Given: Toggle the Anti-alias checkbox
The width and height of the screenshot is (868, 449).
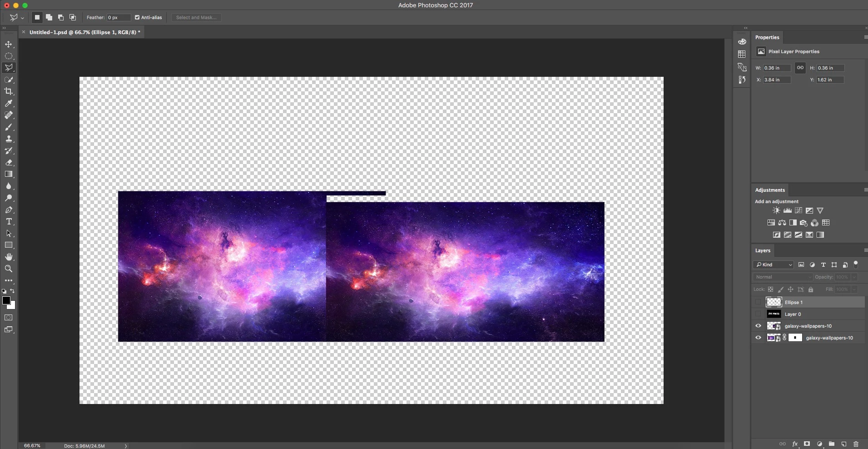Looking at the screenshot, I should (137, 17).
